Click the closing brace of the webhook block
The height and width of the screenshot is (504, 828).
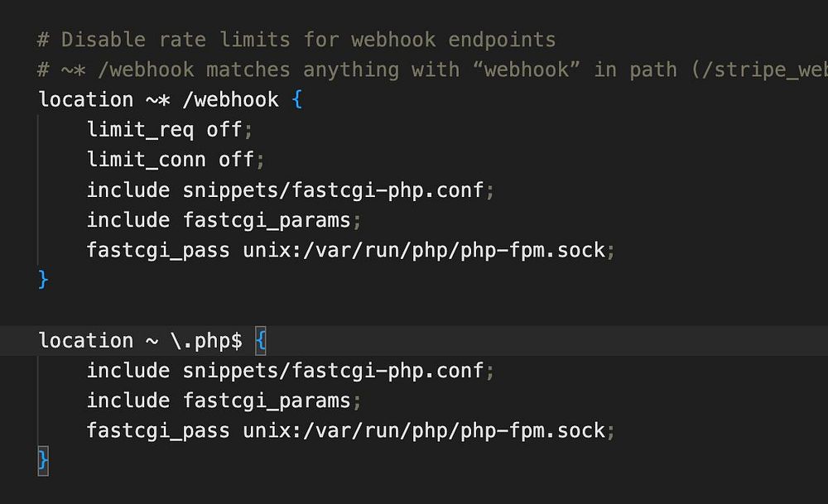pyautogui.click(x=43, y=281)
